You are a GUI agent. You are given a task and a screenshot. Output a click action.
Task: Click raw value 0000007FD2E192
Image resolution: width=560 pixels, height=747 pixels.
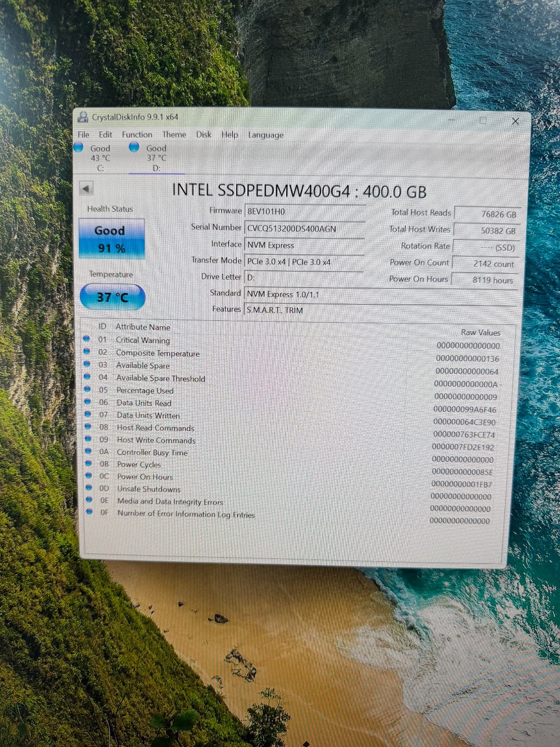463,447
